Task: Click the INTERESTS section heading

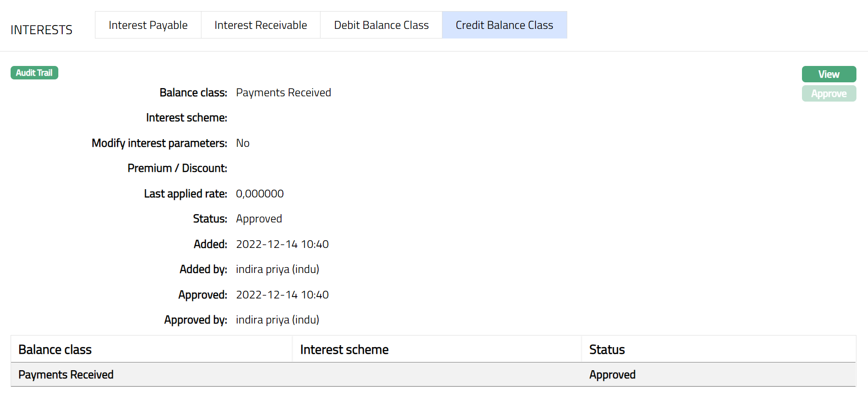Action: pos(41,30)
